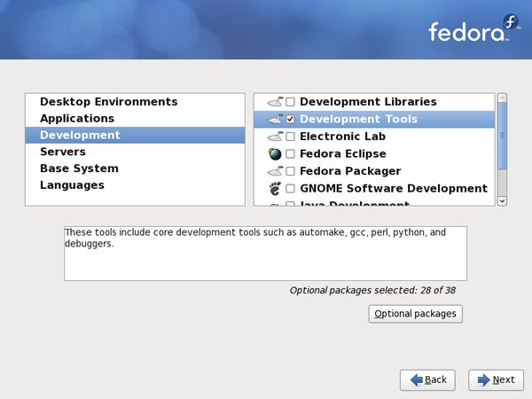Uncheck the Development Tools checkbox
Image resolution: width=532 pixels, height=399 pixels.
[290, 119]
